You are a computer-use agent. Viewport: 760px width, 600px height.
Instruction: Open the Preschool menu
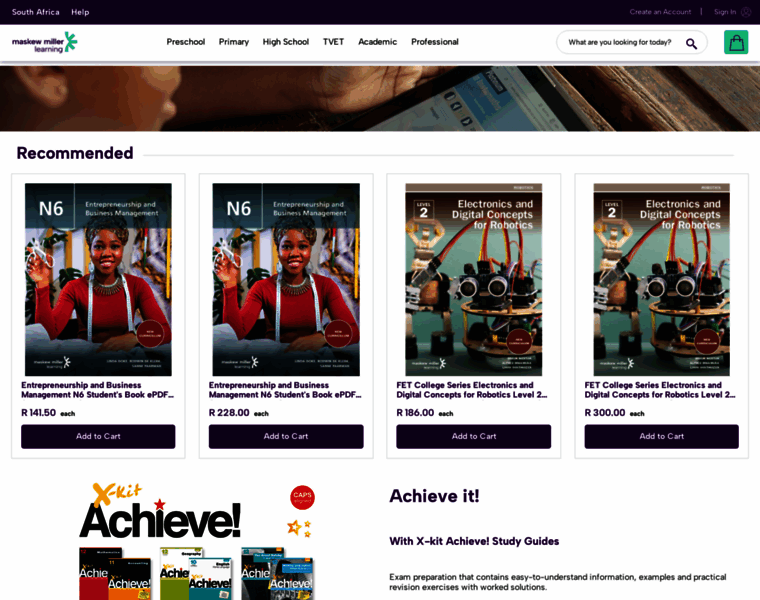click(186, 42)
